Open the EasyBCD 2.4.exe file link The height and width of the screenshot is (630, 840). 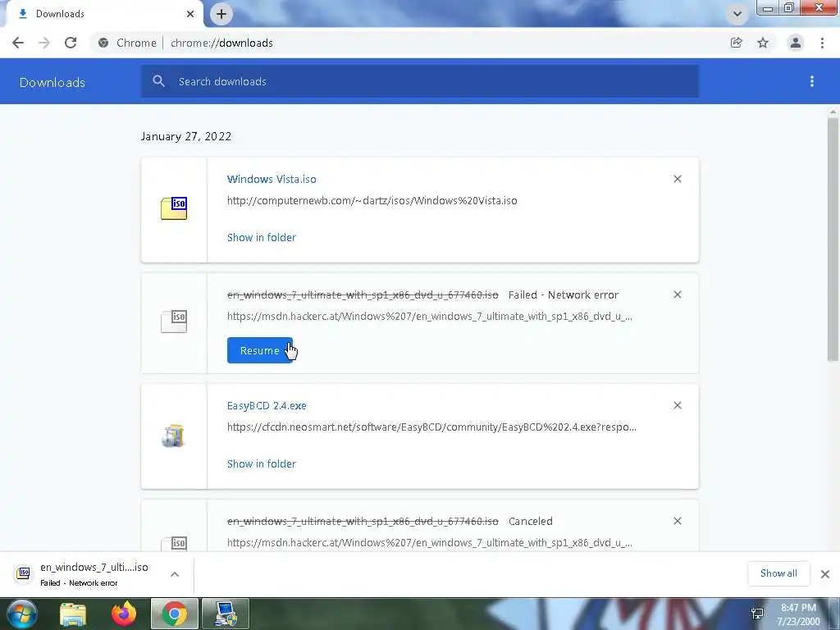pos(267,405)
